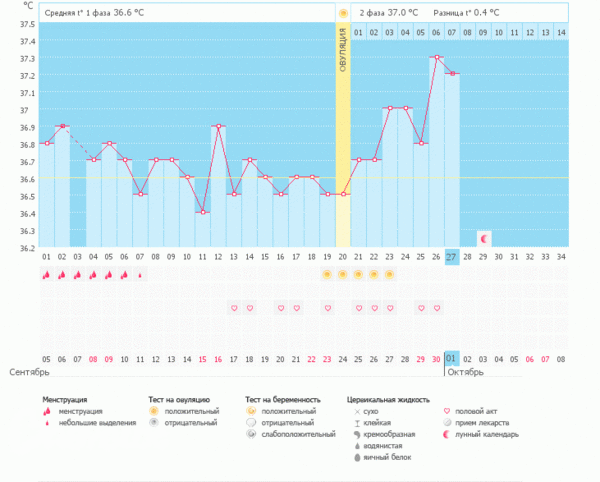Click the 37.3 temperature point on day 26

(x=436, y=58)
